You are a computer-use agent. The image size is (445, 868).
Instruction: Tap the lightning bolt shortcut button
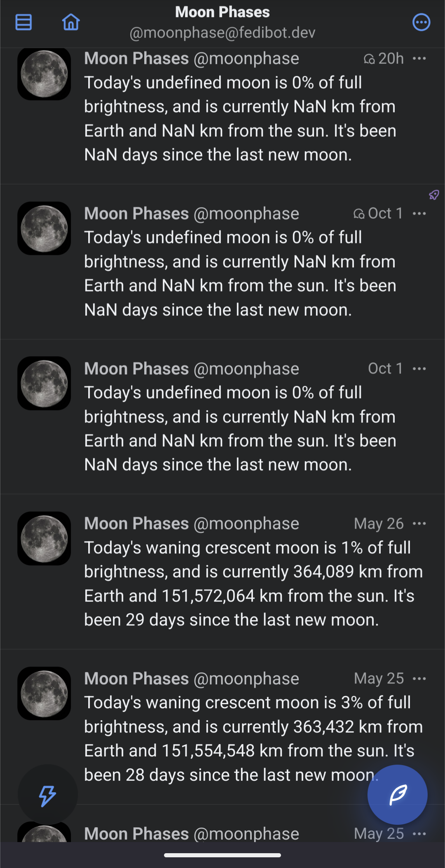(x=47, y=795)
